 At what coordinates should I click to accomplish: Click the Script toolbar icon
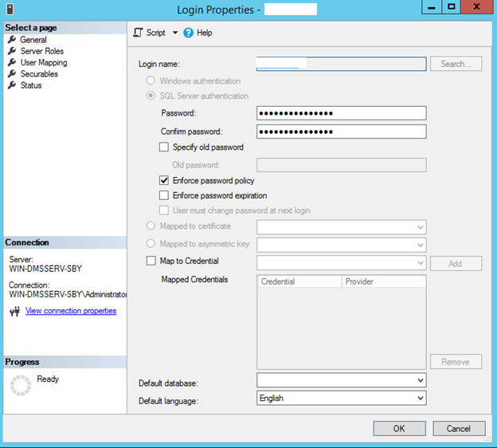pos(138,33)
